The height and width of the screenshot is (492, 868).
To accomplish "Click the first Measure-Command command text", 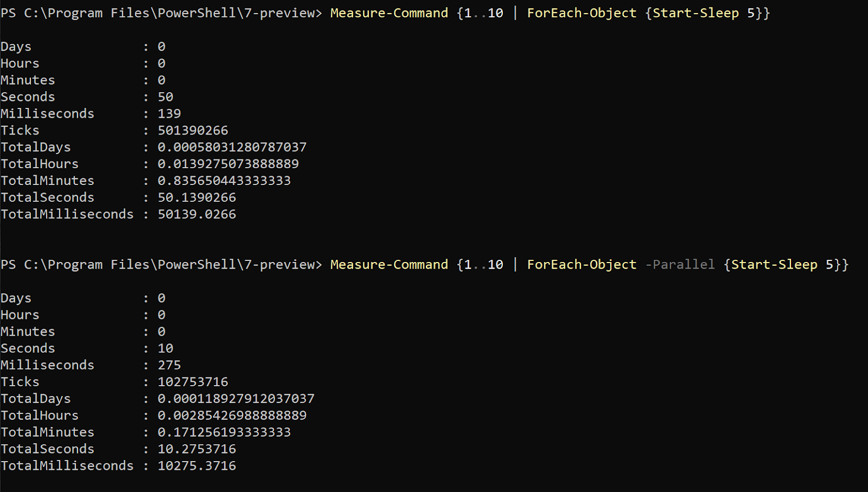I will 388,12.
